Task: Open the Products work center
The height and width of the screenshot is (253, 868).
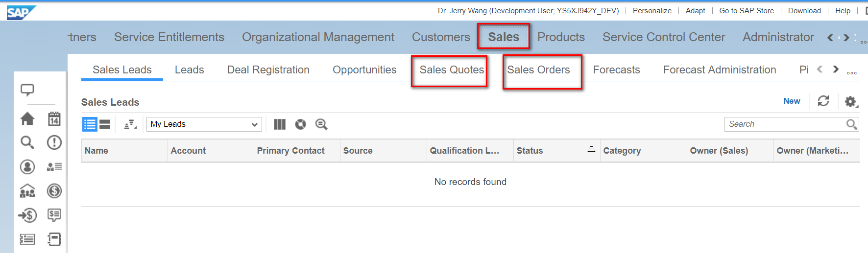Action: [561, 37]
